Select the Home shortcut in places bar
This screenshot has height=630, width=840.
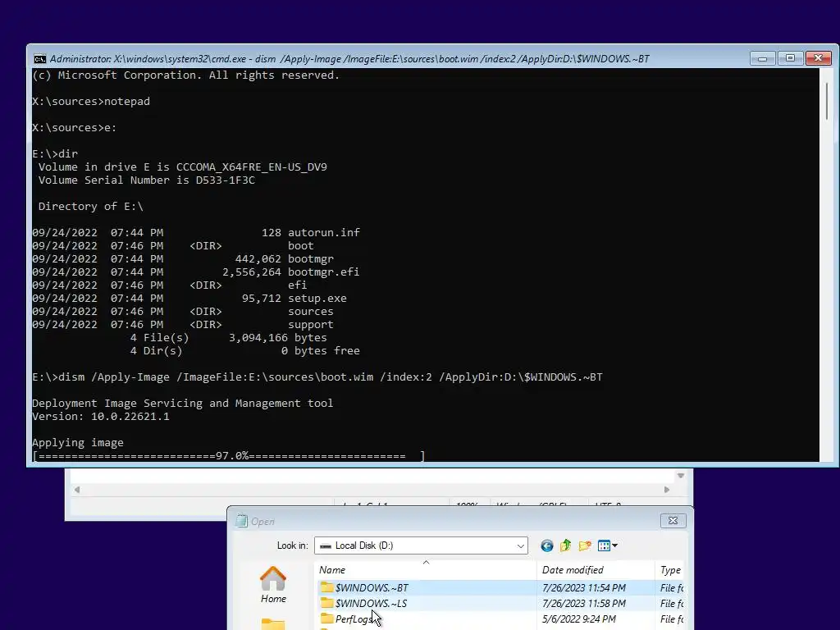click(273, 585)
